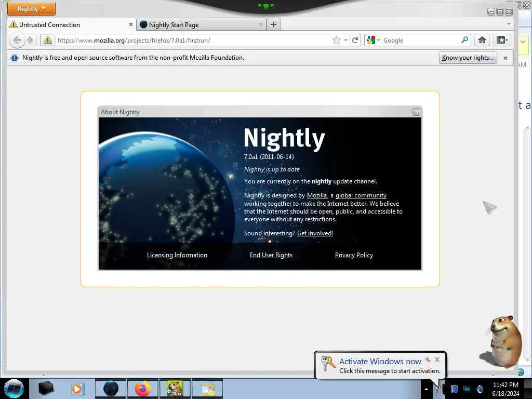532x399 pixels.
Task: Switch to the Untrusted Connection tab
Action: (72, 25)
